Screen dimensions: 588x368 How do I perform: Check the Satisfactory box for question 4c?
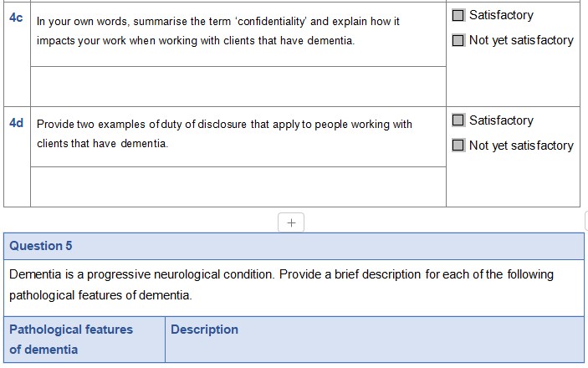click(458, 15)
